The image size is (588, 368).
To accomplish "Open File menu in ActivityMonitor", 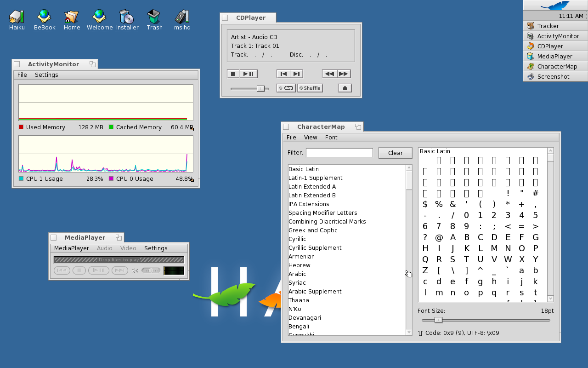I will click(x=22, y=75).
